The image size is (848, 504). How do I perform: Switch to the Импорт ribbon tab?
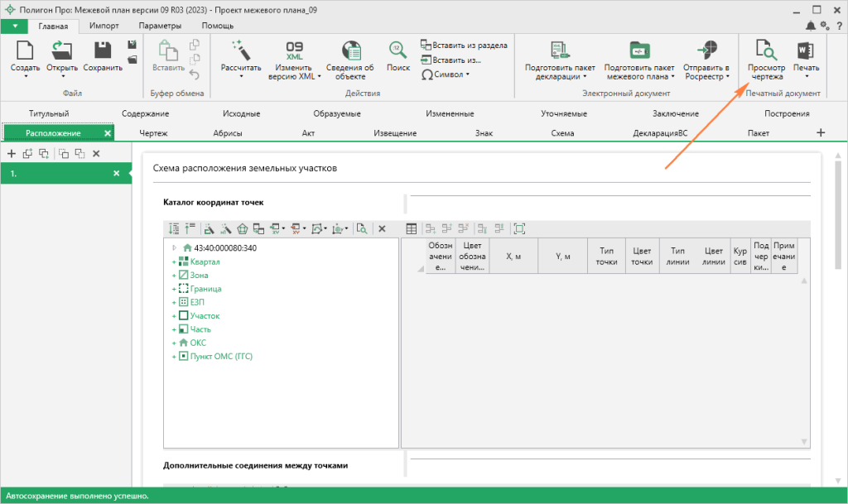click(104, 26)
